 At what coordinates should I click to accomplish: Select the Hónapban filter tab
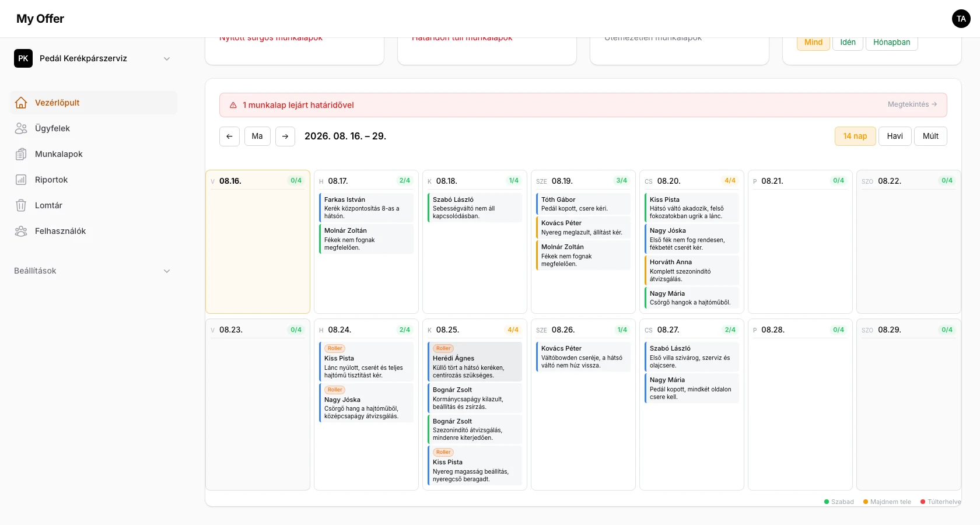(x=891, y=43)
